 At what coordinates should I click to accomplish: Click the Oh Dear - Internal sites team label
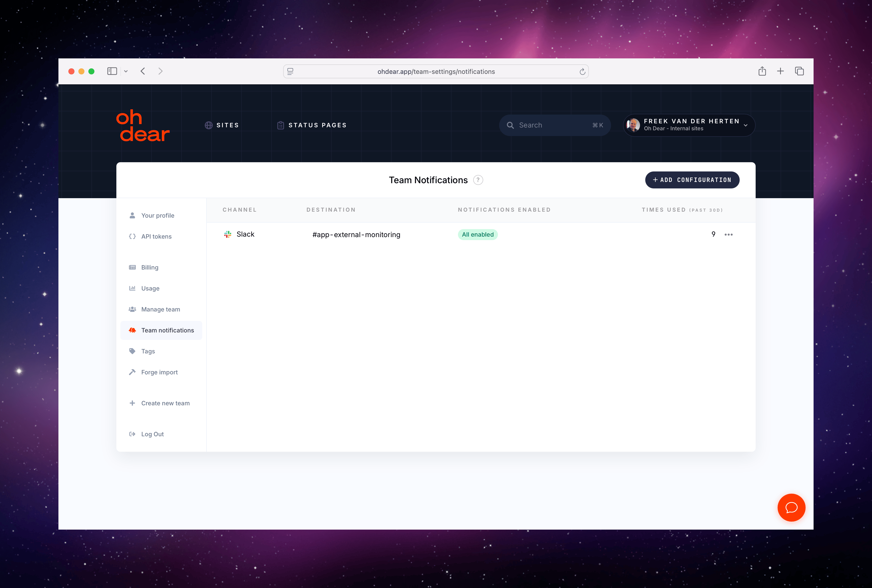point(673,129)
